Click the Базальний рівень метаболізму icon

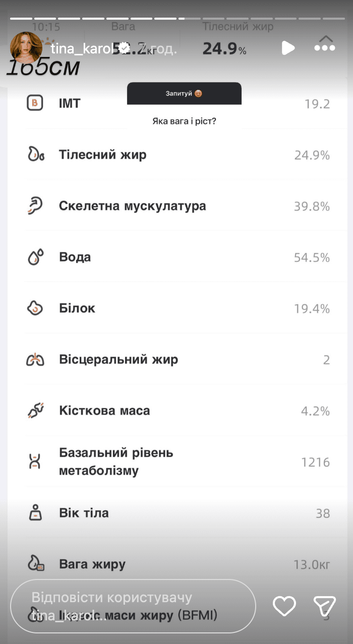click(35, 462)
